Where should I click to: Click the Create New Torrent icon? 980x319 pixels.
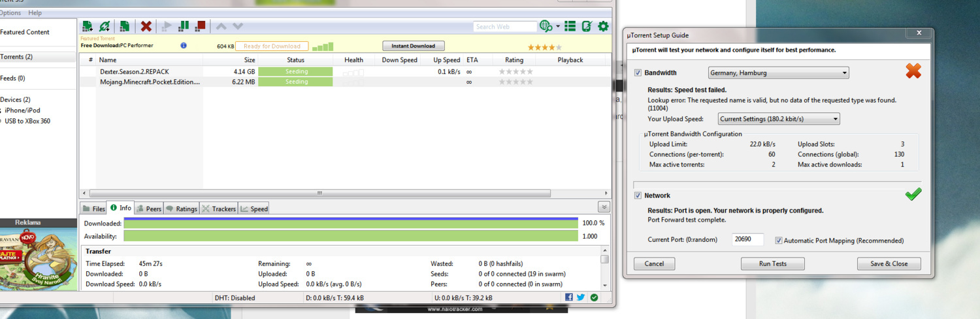click(124, 26)
